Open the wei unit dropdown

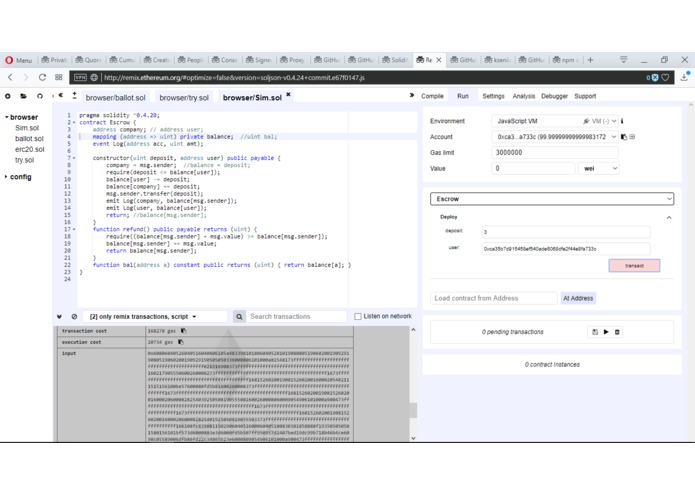tap(598, 168)
